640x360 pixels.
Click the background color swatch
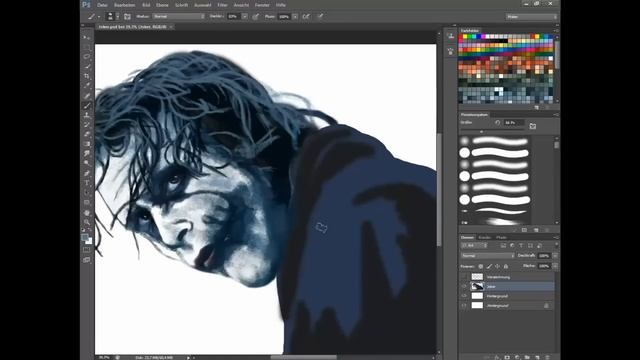89,241
